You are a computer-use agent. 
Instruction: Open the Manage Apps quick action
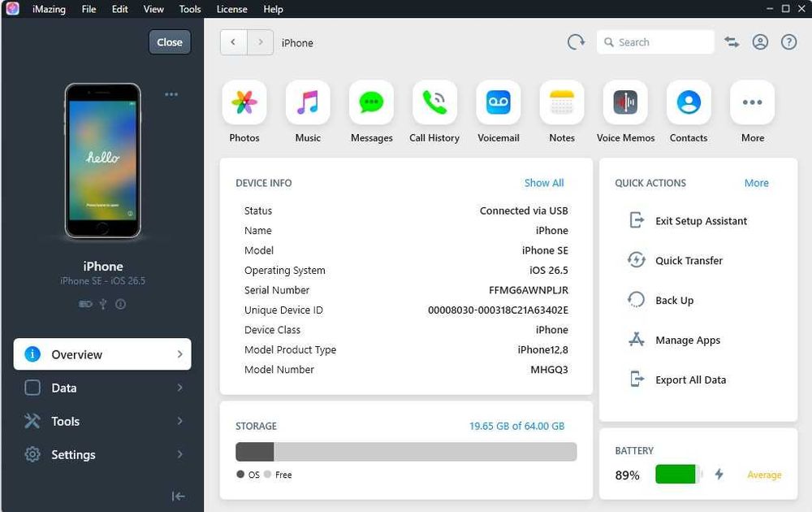(x=674, y=340)
